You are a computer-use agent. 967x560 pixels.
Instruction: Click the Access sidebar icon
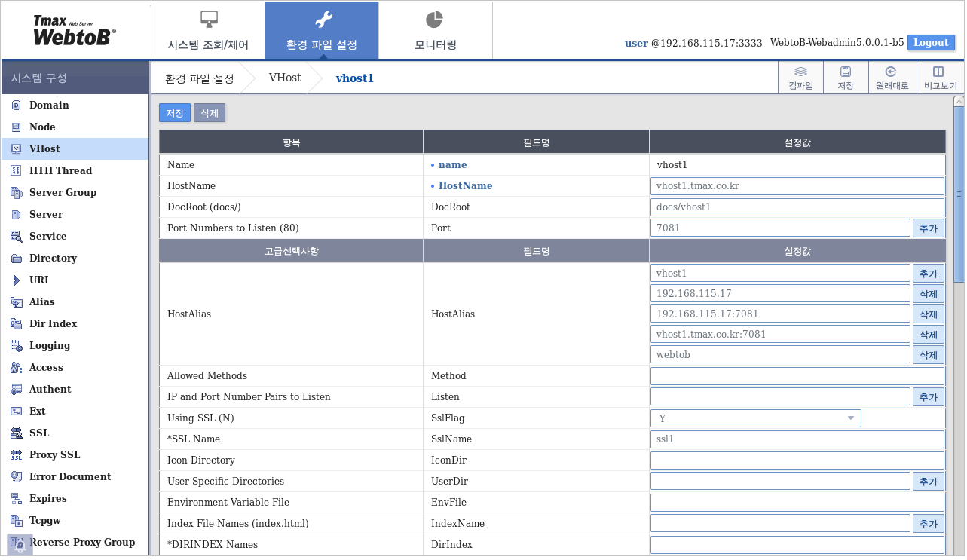tap(16, 368)
